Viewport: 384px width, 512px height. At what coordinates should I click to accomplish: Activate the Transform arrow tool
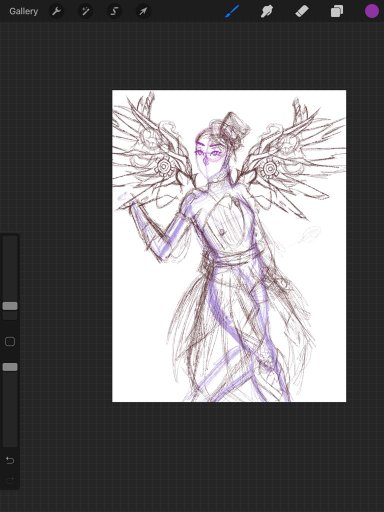pyautogui.click(x=143, y=12)
